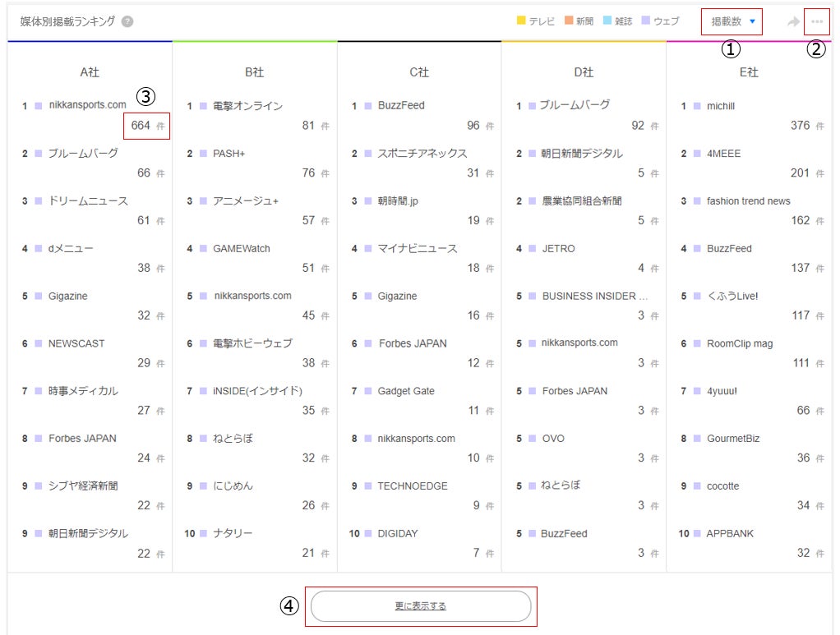The image size is (840, 635).
Task: Click the web icon next to michill
Action: click(x=697, y=106)
